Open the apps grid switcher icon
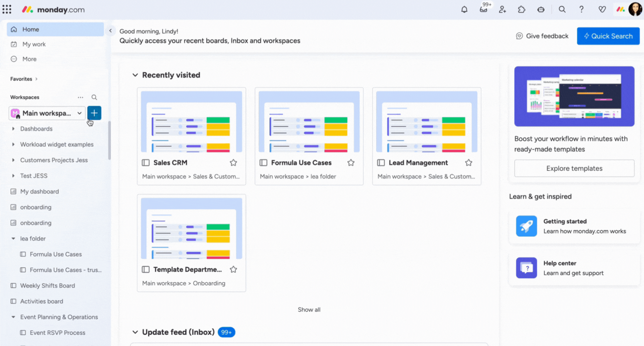644x346 pixels. [7, 9]
